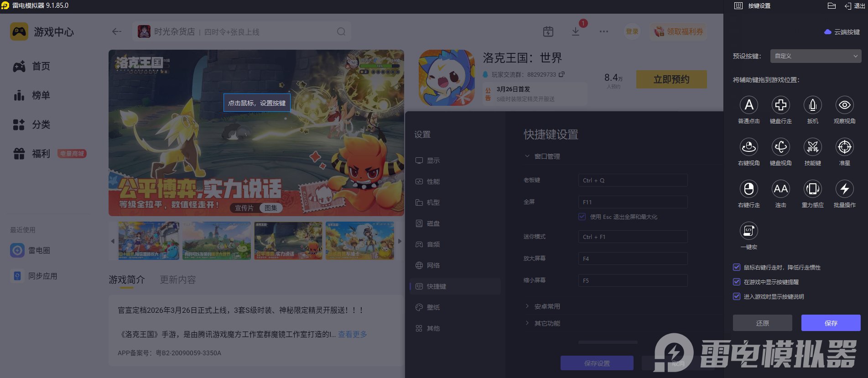Open 分类 categories in sidebar
This screenshot has width=868, height=378.
coord(32,124)
